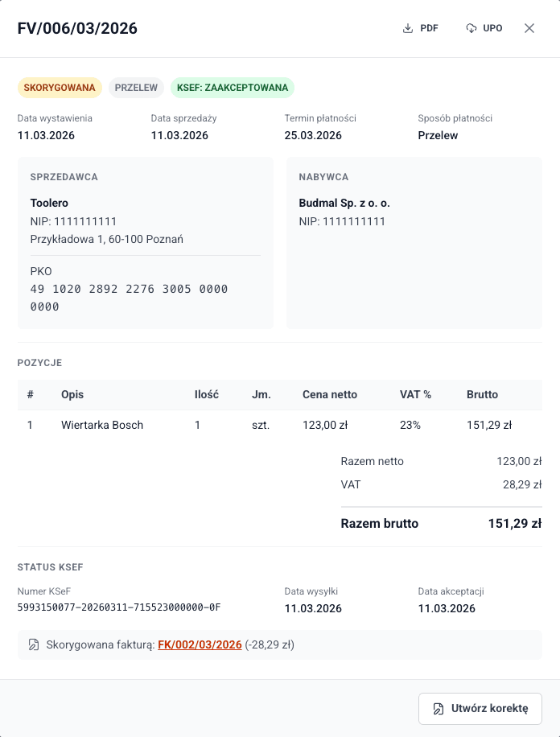Viewport: 560px width, 737px height.
Task: Click the KSEF: ZAAKCEPTOWANA badge
Action: pyautogui.click(x=232, y=88)
